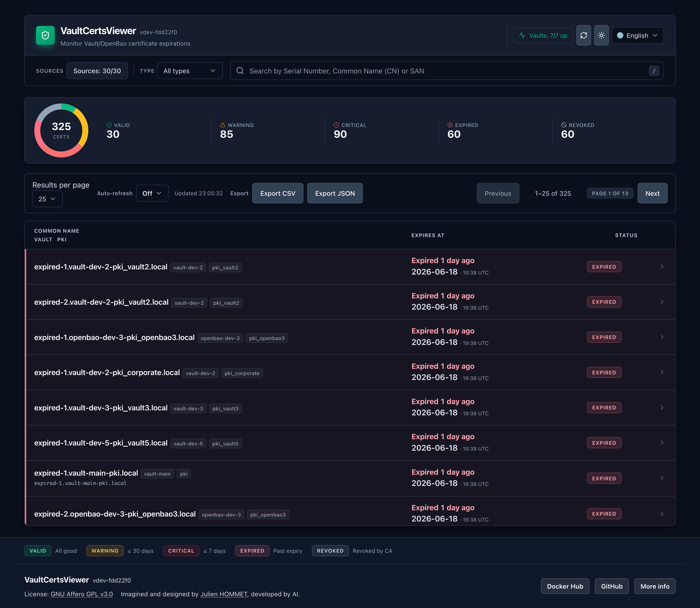Open Docker Hub button in footer
Screen dimensions: 700x608
[565, 586]
